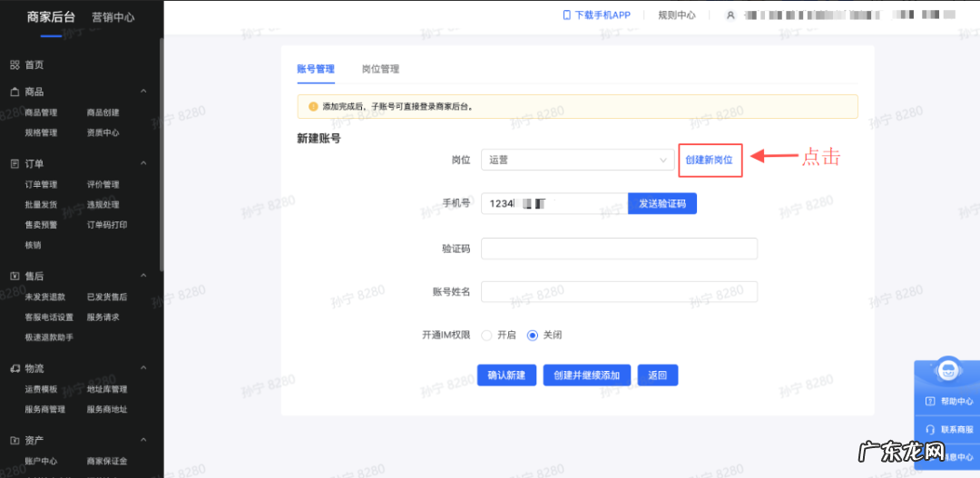Click the 创建新岗位 link
This screenshot has height=478, width=980.
click(x=709, y=160)
